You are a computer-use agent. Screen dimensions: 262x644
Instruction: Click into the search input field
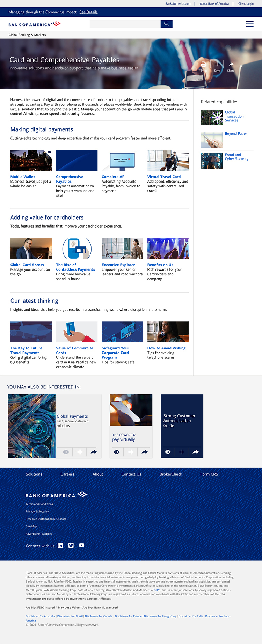pyautogui.click(x=125, y=24)
